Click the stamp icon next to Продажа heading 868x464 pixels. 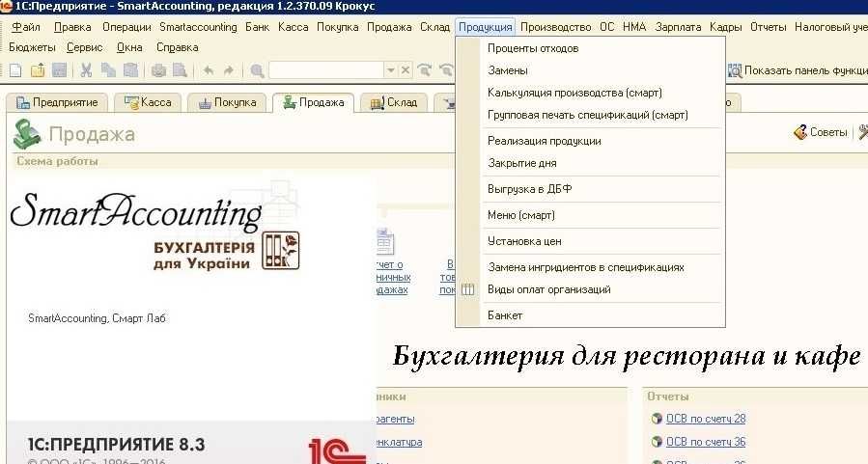pyautogui.click(x=27, y=134)
